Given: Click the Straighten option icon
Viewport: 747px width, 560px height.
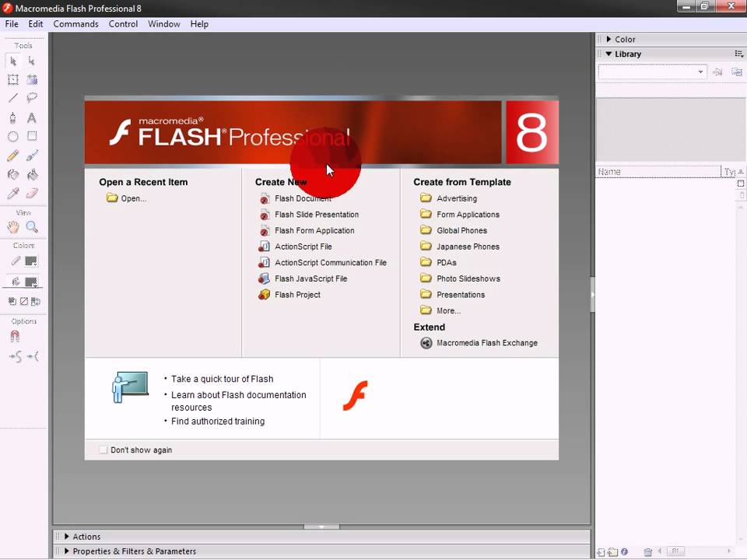Looking at the screenshot, I should click(x=33, y=356).
